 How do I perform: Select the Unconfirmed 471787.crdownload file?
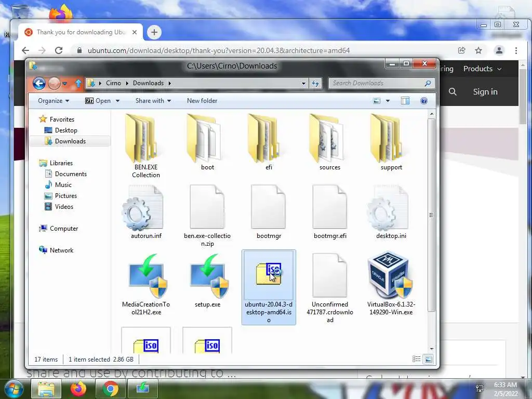(x=330, y=288)
